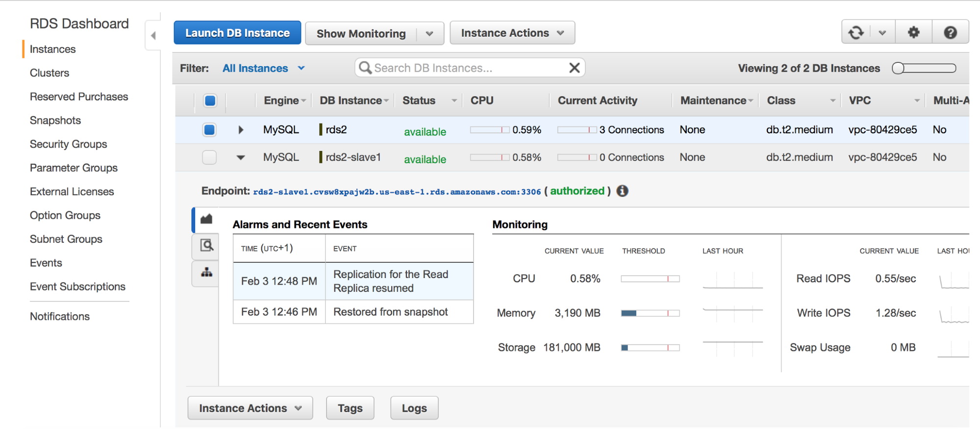980x429 pixels.
Task: Click the Launch DB Instance button
Action: pos(237,33)
